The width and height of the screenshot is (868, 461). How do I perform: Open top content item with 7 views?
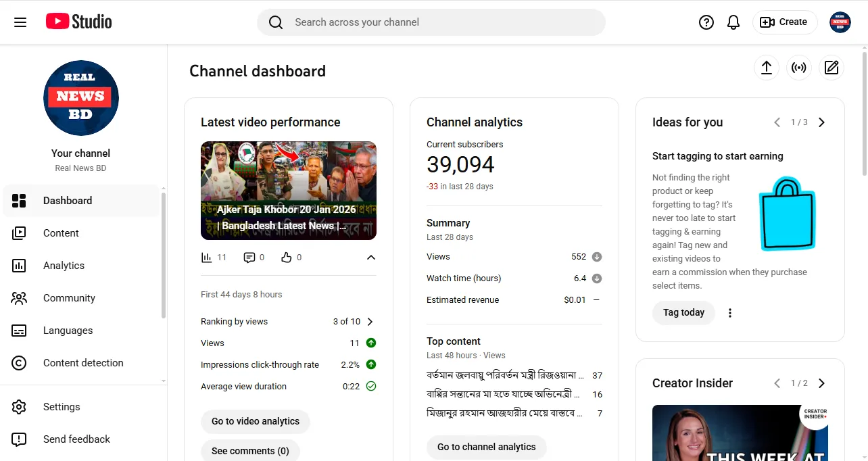514,413
